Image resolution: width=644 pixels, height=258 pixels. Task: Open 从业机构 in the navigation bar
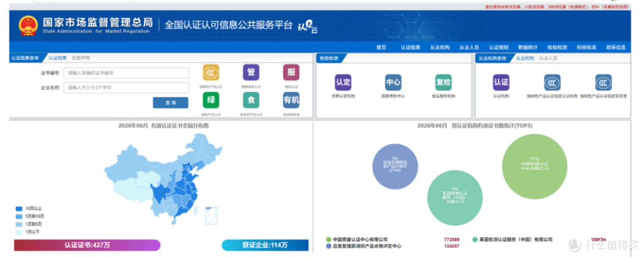tap(439, 48)
